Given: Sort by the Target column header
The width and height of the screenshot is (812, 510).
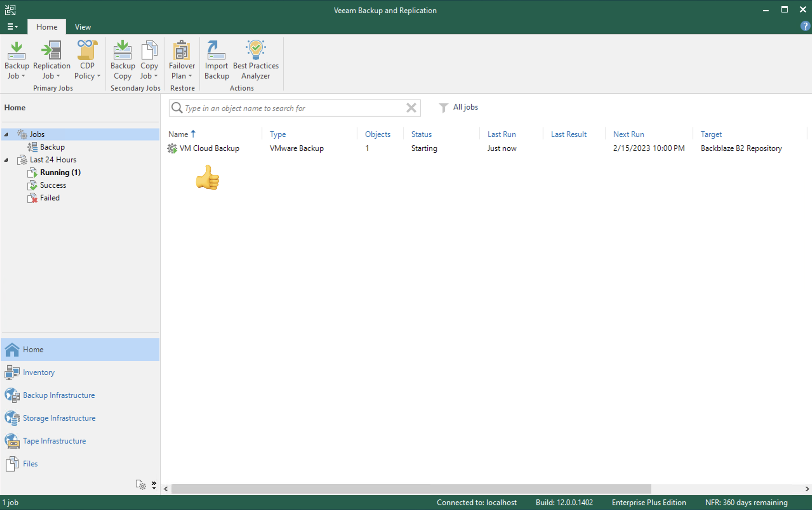Looking at the screenshot, I should coord(711,134).
